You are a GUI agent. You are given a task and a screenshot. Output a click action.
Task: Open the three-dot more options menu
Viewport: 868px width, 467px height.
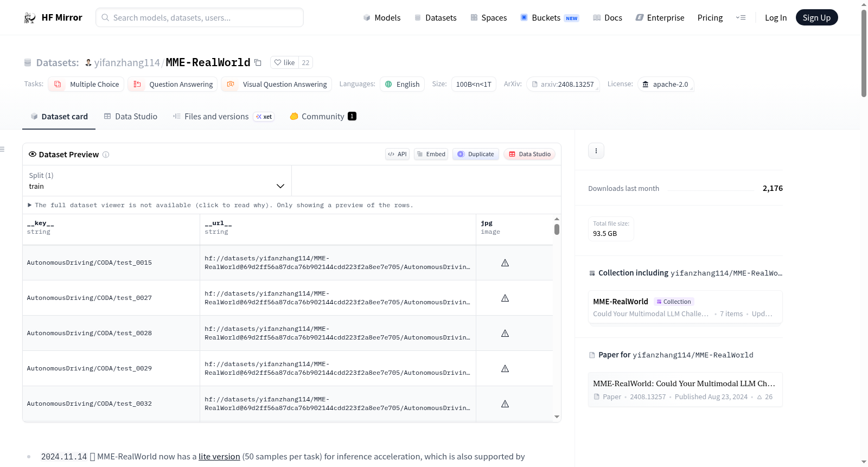click(x=596, y=151)
